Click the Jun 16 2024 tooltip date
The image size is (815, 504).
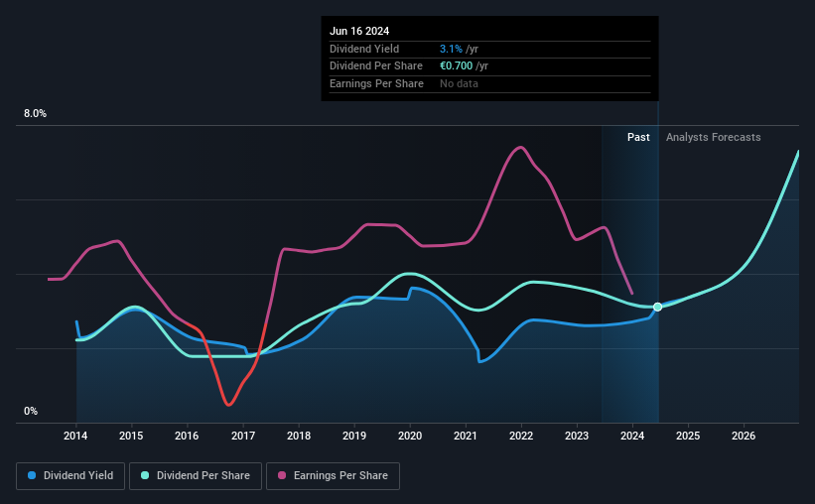359,31
